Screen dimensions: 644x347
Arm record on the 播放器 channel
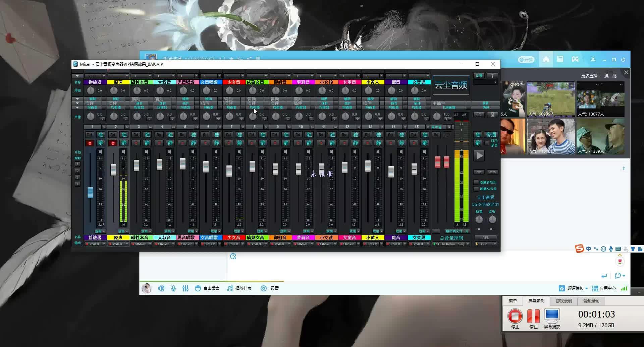click(90, 143)
